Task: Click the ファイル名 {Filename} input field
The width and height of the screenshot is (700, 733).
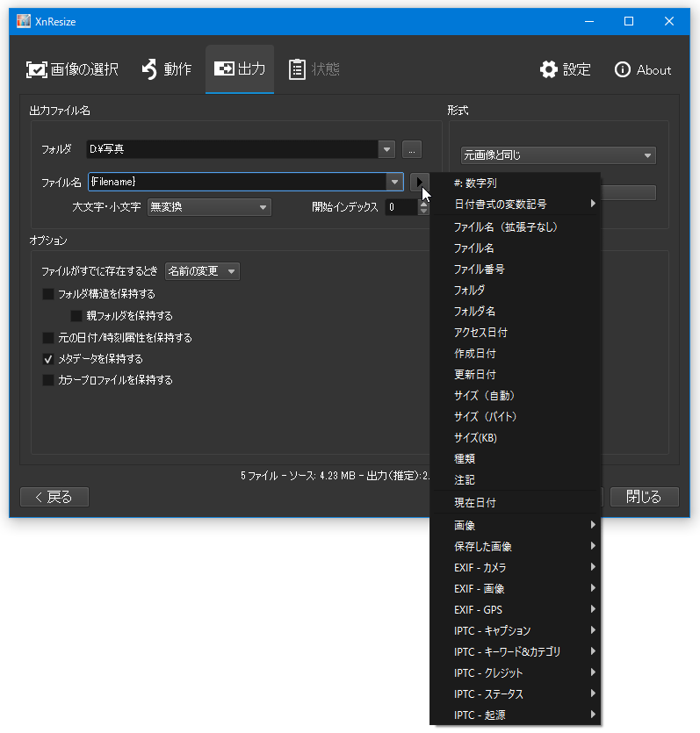Action: point(237,182)
